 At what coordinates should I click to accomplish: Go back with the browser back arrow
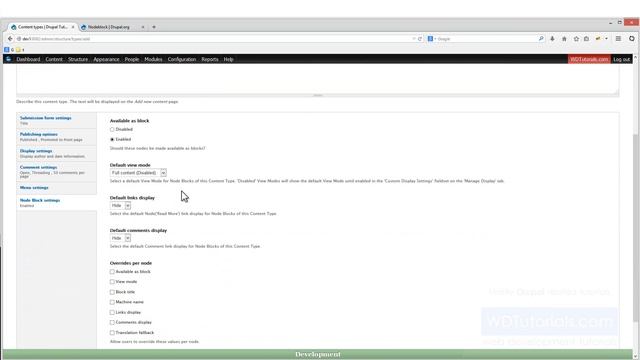(10, 39)
